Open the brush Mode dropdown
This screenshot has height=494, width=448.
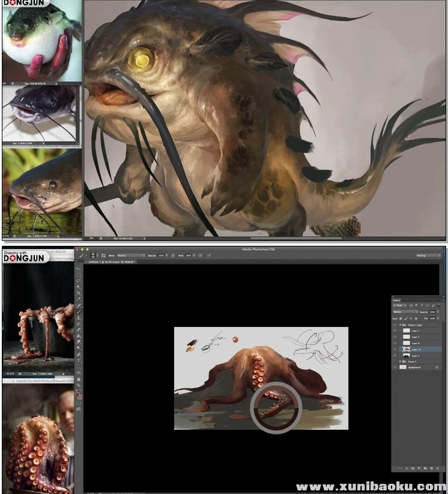click(x=130, y=255)
